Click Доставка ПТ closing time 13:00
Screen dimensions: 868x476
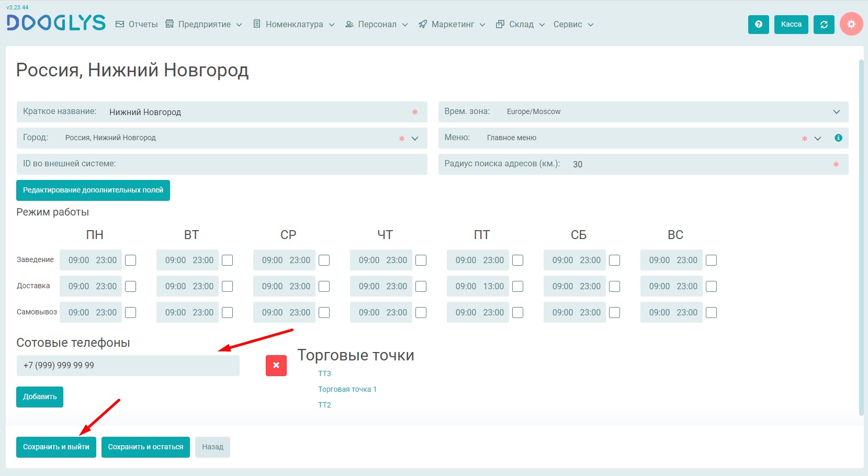[x=493, y=286]
